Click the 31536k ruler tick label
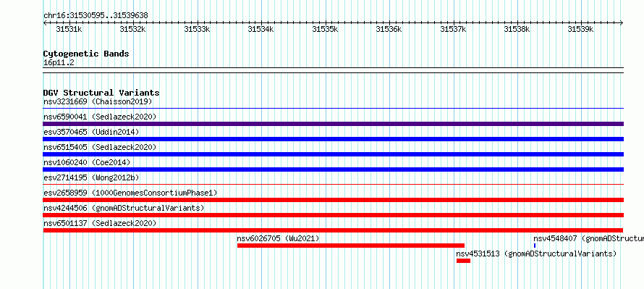The width and height of the screenshot is (644, 289). point(389,29)
